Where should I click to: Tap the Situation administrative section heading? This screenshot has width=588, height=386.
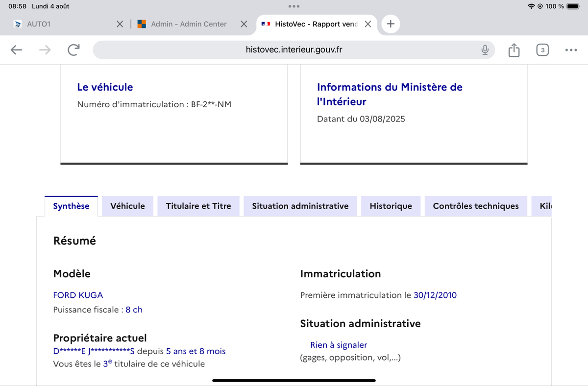click(x=360, y=324)
